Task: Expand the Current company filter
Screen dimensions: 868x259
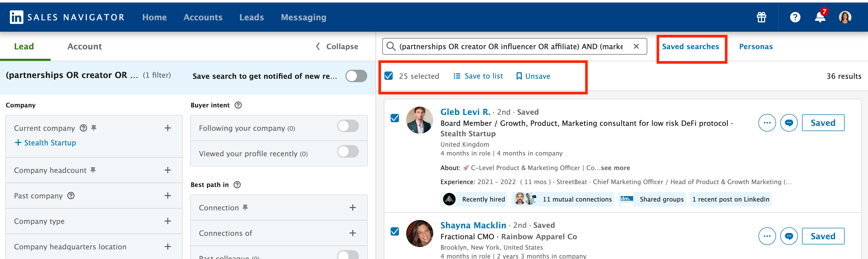Action: (x=168, y=128)
